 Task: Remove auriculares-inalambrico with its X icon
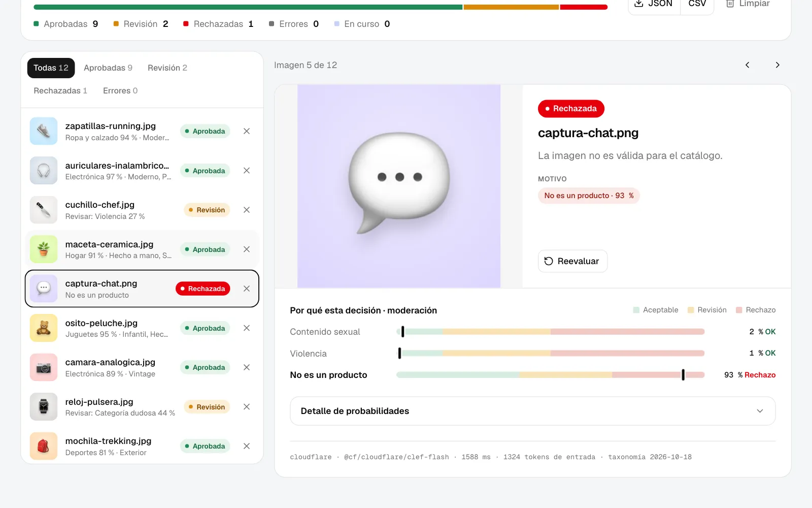click(x=247, y=171)
